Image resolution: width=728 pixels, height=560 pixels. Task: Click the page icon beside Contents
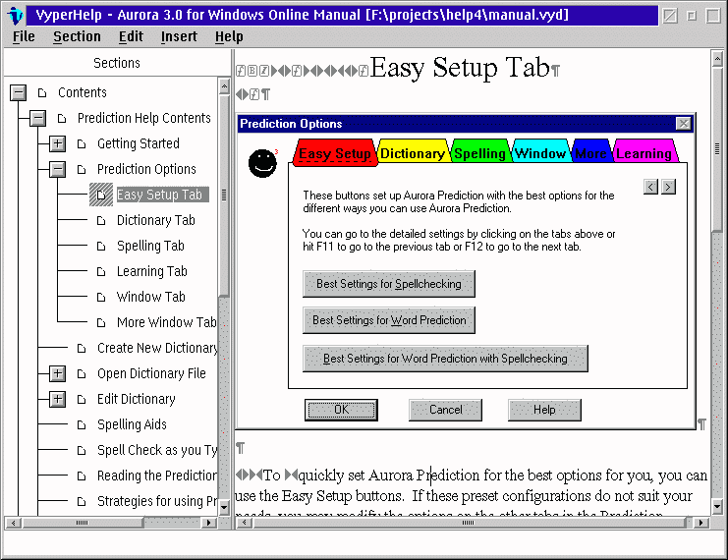tap(42, 93)
